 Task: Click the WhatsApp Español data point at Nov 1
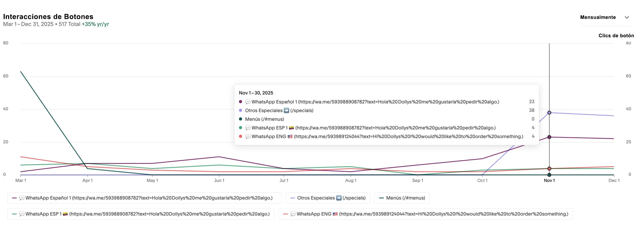click(549, 137)
